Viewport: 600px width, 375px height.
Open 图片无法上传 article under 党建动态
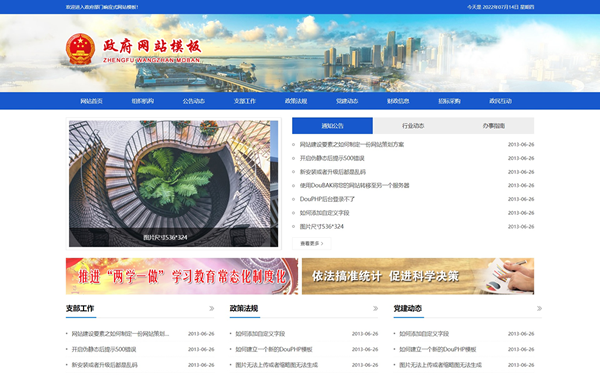[x=440, y=365]
